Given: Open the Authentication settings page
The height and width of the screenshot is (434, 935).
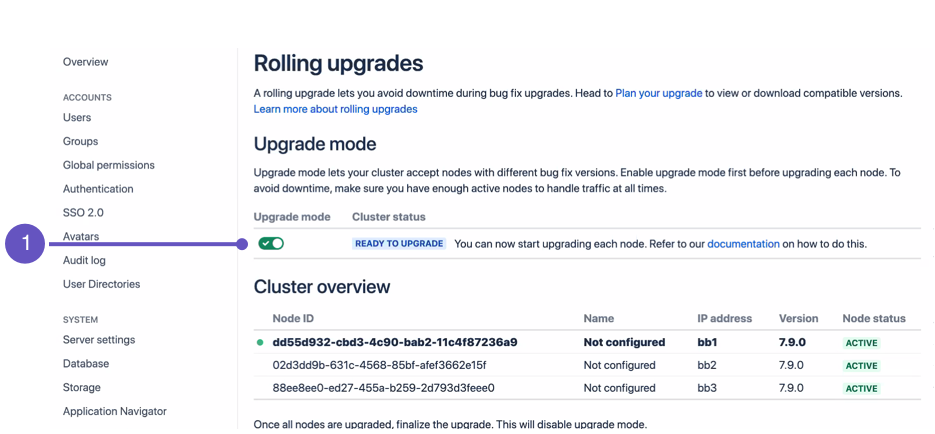Looking at the screenshot, I should (x=98, y=189).
